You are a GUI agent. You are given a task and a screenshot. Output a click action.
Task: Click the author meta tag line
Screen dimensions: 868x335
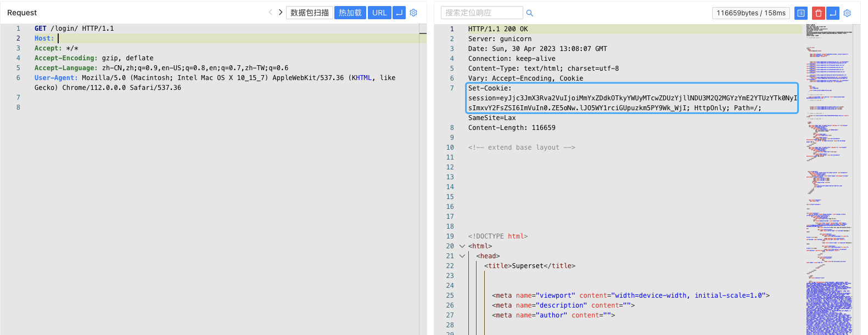click(x=553, y=315)
